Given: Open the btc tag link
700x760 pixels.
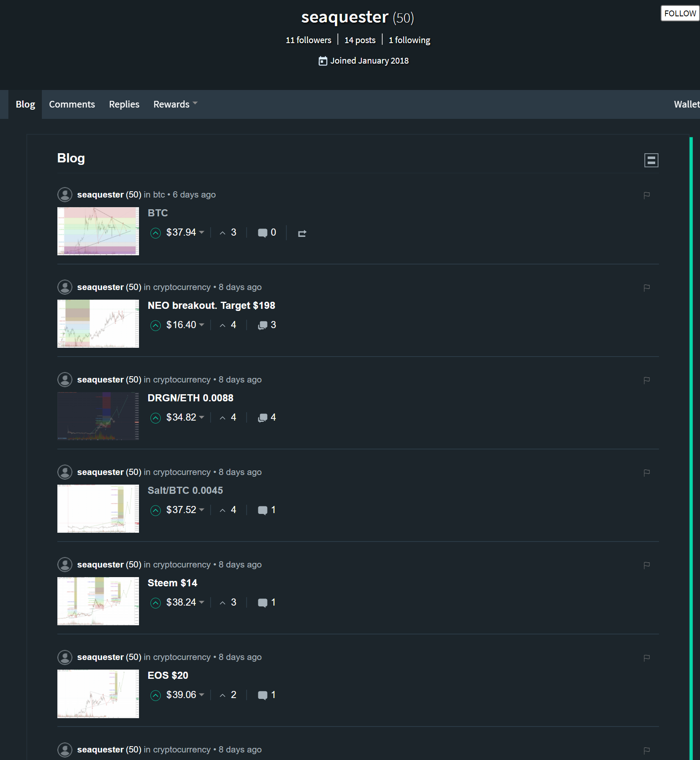Looking at the screenshot, I should click(x=159, y=195).
